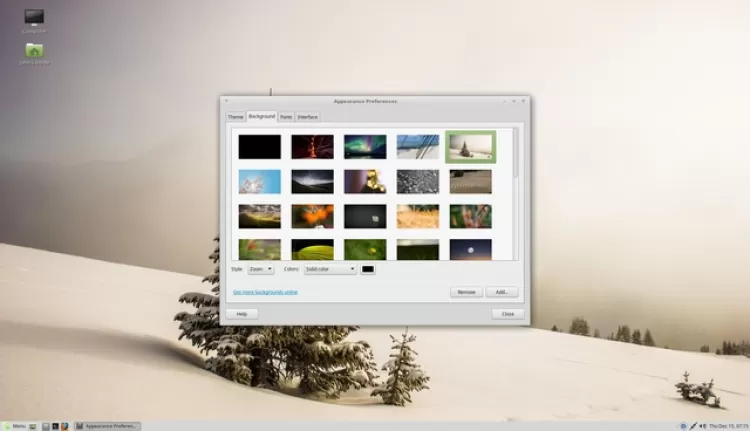The height and width of the screenshot is (431, 750).
Task: Open the Interface tab
Action: 307,117
